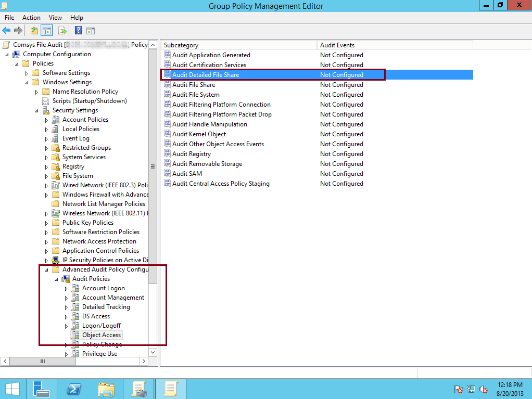
Task: Open the Network icon in system tray
Action: [x=471, y=389]
